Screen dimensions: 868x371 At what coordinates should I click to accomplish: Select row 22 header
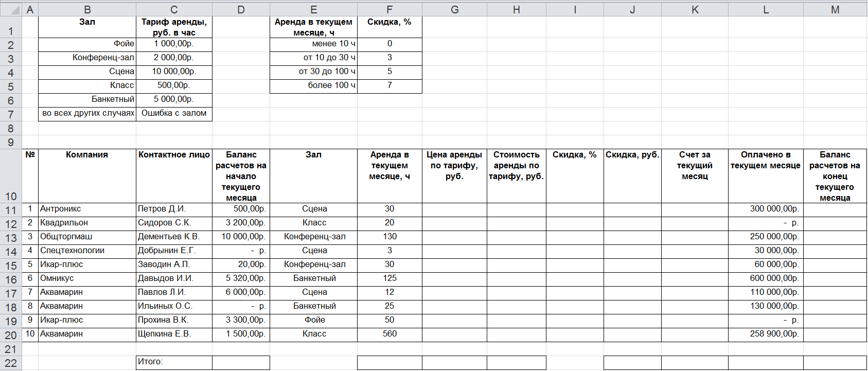pyautogui.click(x=11, y=363)
